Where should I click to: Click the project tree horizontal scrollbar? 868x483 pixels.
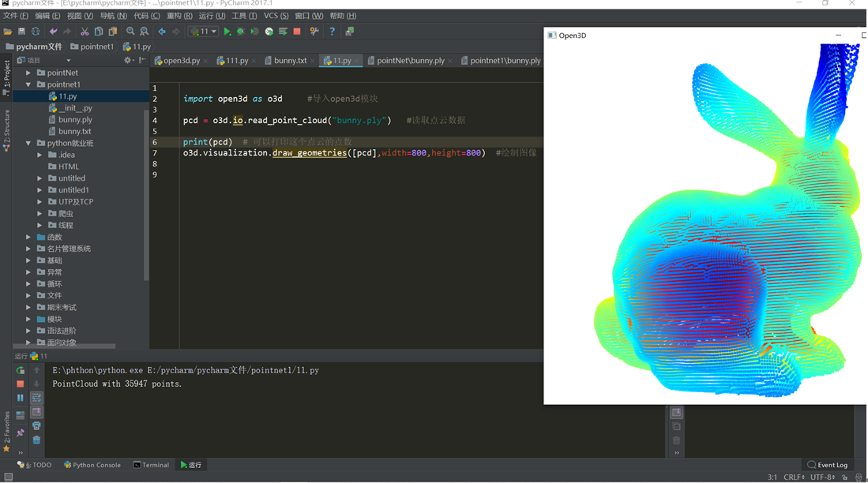click(64, 346)
